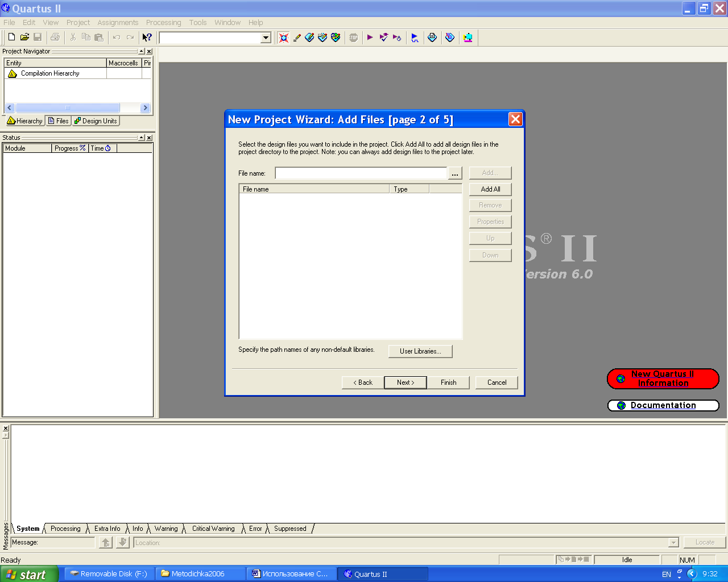Click the Print icon in toolbar

[x=55, y=38]
